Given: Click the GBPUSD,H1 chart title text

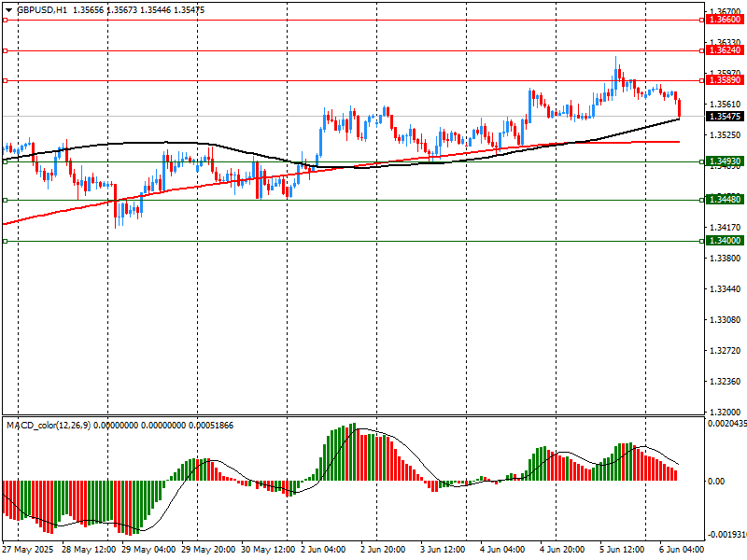Looking at the screenshot, I should click(41, 9).
